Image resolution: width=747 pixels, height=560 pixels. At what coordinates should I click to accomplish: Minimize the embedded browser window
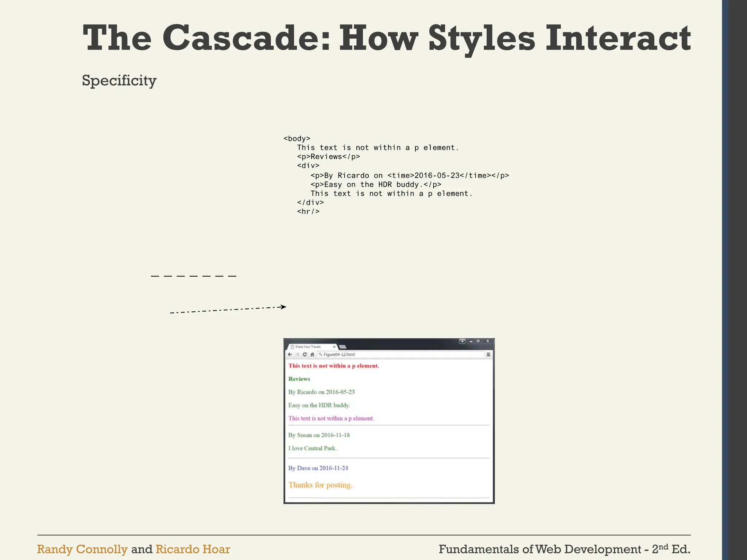(x=471, y=341)
